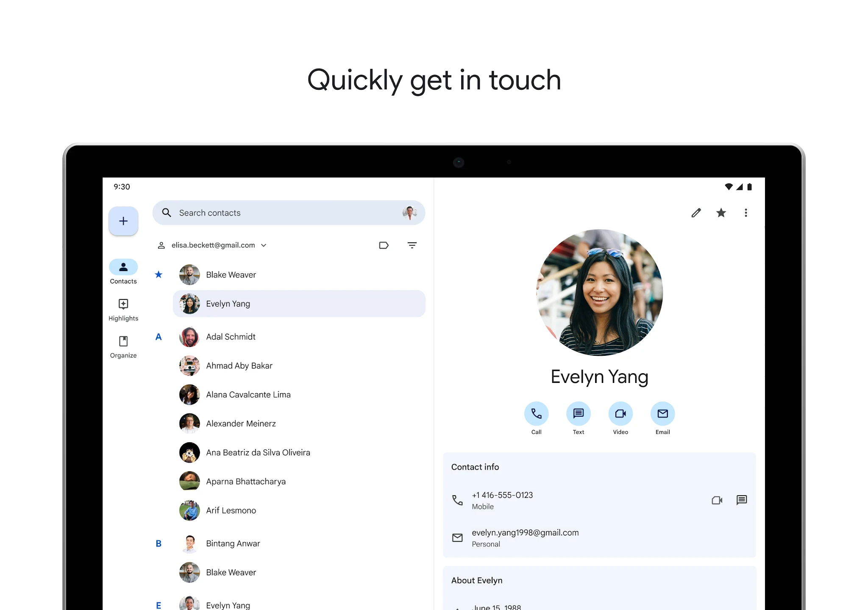
Task: Open contact Alana Cavalcante Lima
Action: pos(299,395)
